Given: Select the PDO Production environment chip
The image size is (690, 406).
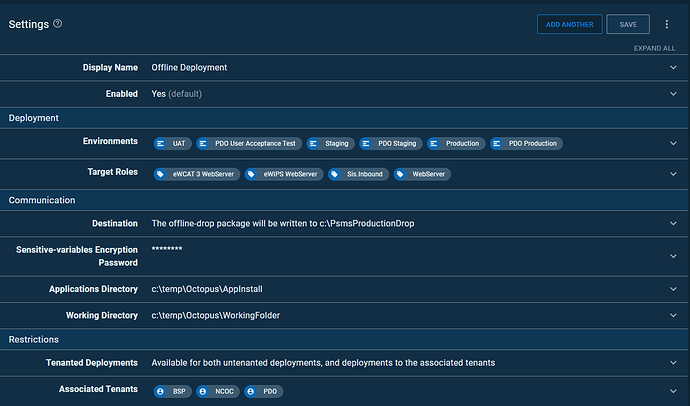Looking at the screenshot, I should tap(527, 143).
